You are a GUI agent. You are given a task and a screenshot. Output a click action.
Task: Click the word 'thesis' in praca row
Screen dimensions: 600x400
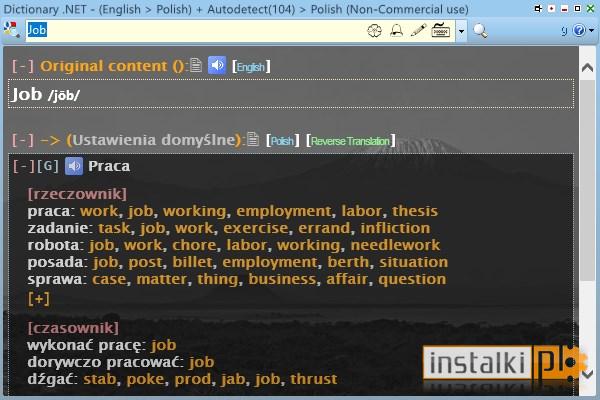(415, 211)
